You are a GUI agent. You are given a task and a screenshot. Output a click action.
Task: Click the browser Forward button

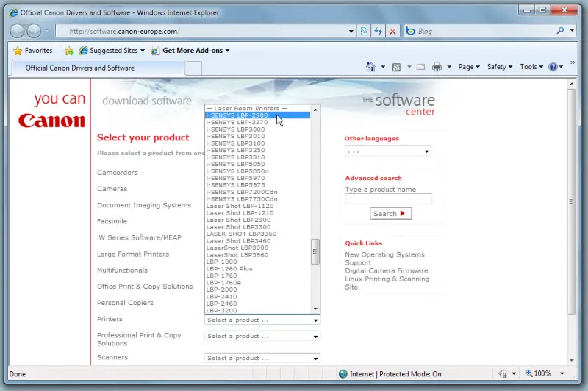[34, 31]
